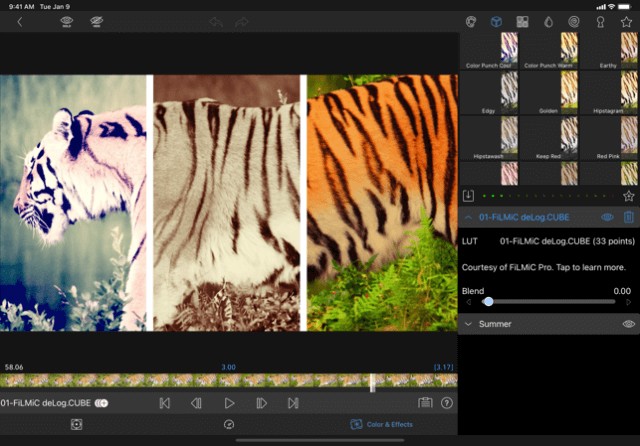Toggle the switch next to 01-FiLMiC deLog.CUBE label
Screen dimensions: 640x446
click(x=101, y=403)
